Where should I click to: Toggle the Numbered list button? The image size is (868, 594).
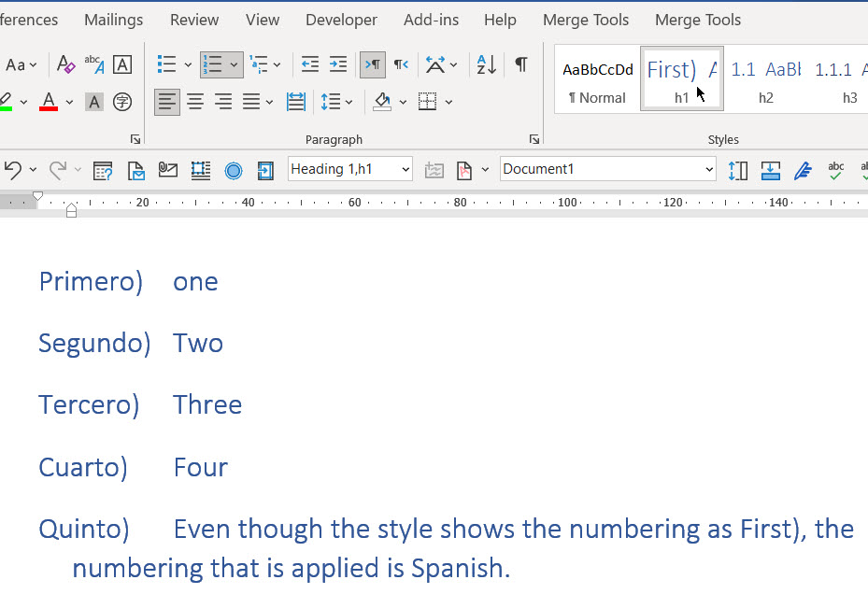click(x=214, y=64)
